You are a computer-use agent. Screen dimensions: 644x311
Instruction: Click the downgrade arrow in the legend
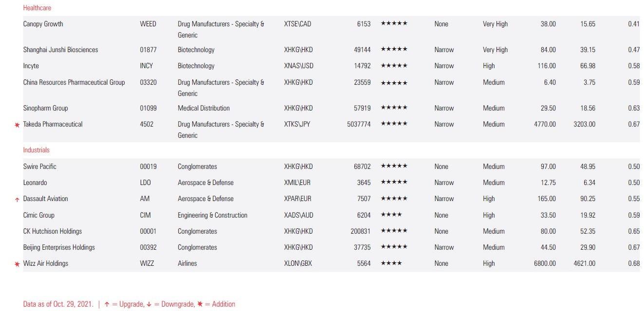tap(149, 305)
